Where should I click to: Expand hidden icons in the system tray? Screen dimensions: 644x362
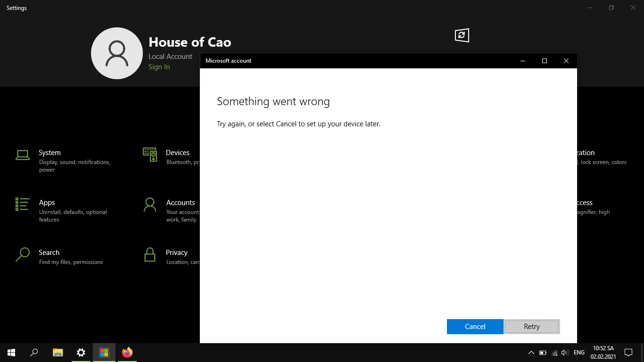pos(531,353)
